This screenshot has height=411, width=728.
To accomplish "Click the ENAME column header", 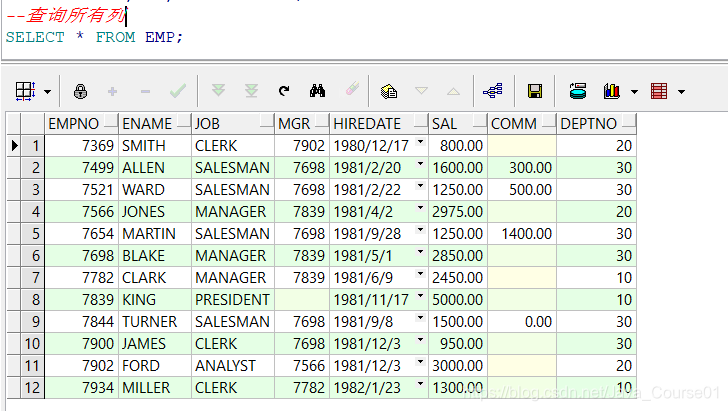I will tap(155, 124).
